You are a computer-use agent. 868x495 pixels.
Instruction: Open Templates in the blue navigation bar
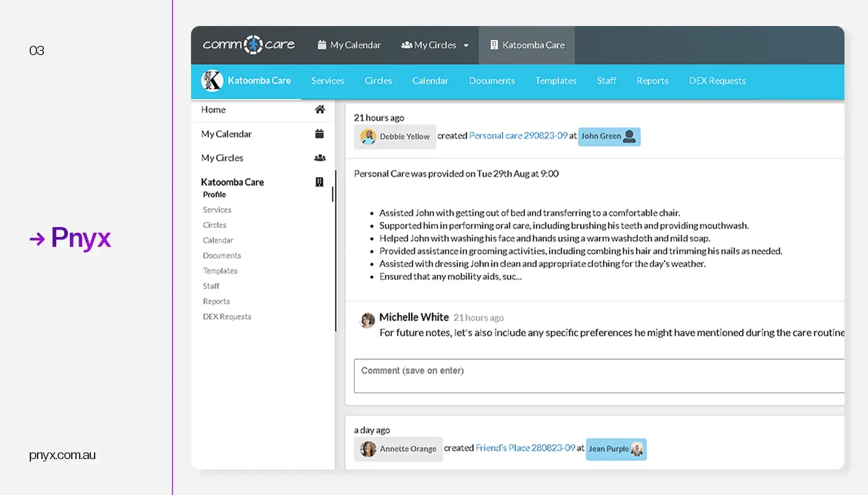click(556, 80)
